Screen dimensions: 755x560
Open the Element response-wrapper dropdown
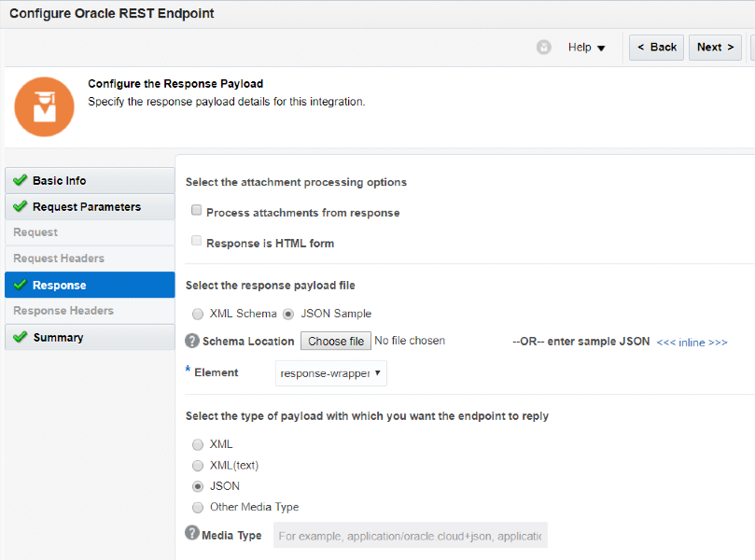pyautogui.click(x=331, y=373)
